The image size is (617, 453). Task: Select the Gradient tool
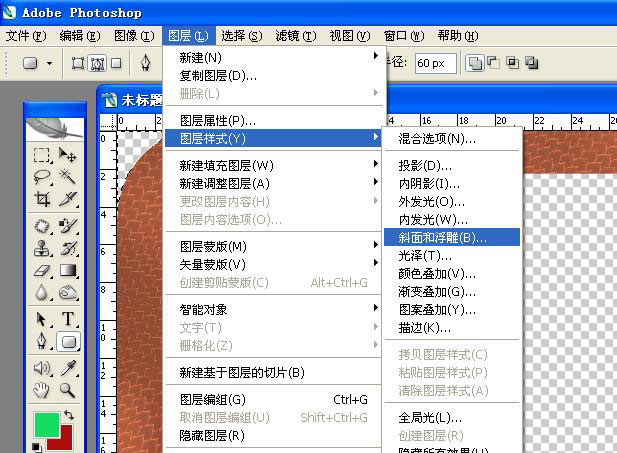click(x=68, y=270)
